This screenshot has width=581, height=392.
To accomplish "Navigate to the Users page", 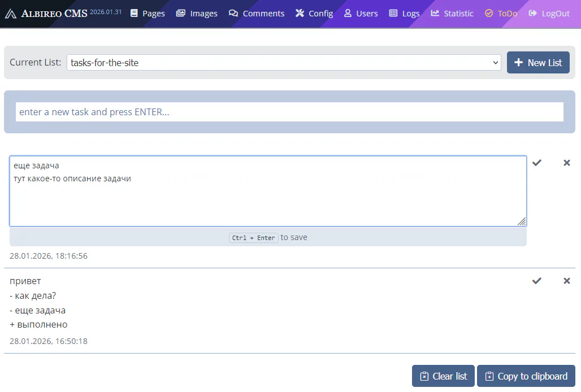I will pyautogui.click(x=361, y=14).
